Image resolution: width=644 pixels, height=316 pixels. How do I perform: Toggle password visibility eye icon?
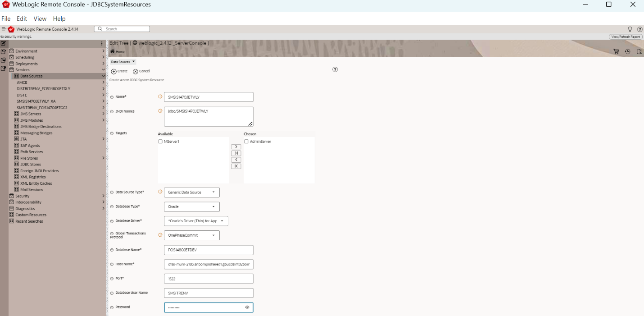point(247,307)
